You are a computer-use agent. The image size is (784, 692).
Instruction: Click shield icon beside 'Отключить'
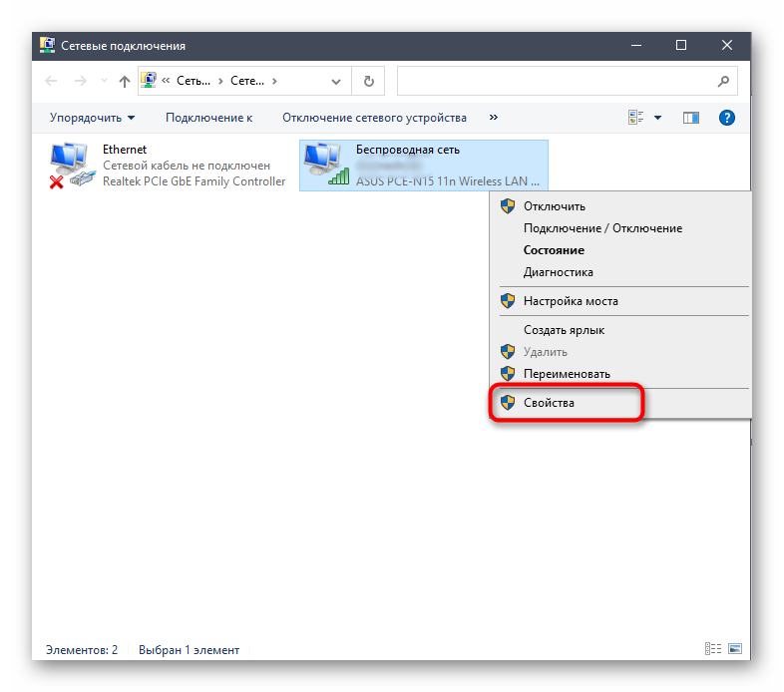[508, 206]
